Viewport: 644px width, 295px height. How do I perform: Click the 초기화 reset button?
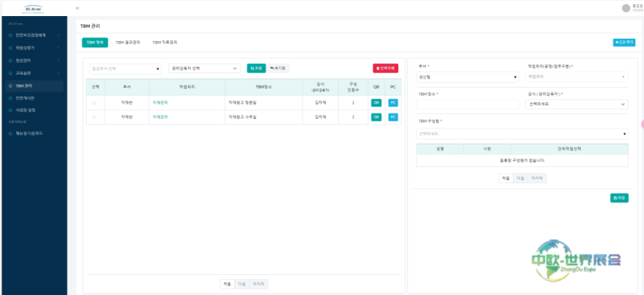[x=278, y=68]
